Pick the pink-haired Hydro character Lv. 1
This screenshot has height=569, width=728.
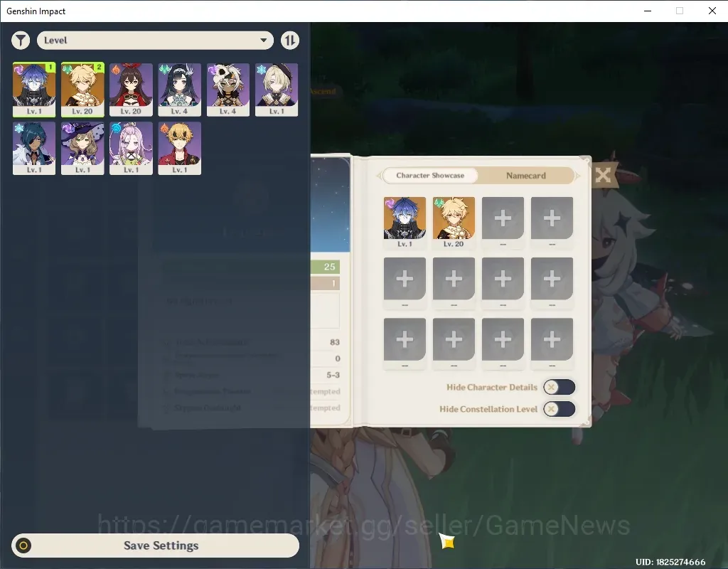131,148
